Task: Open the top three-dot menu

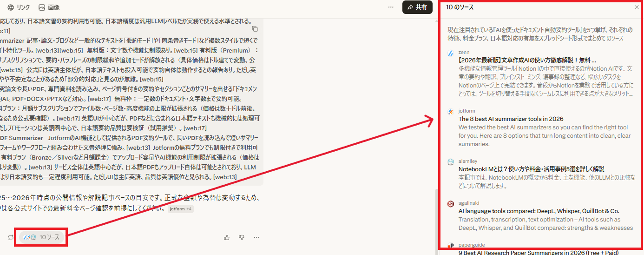Action: point(391,7)
